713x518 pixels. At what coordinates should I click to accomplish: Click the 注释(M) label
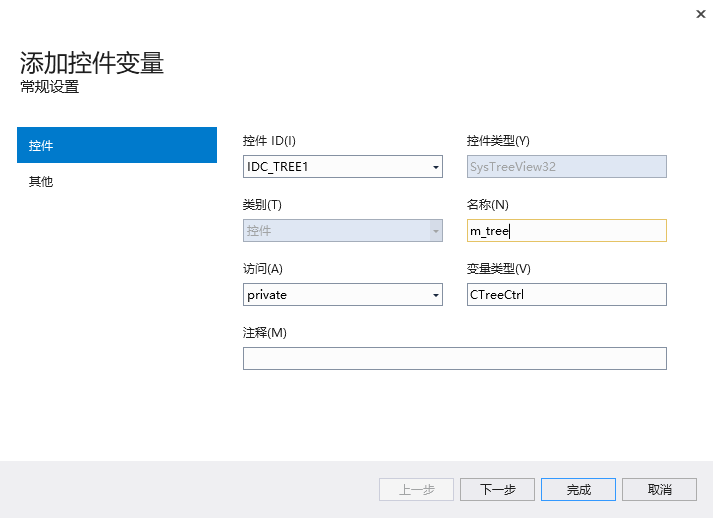click(265, 333)
